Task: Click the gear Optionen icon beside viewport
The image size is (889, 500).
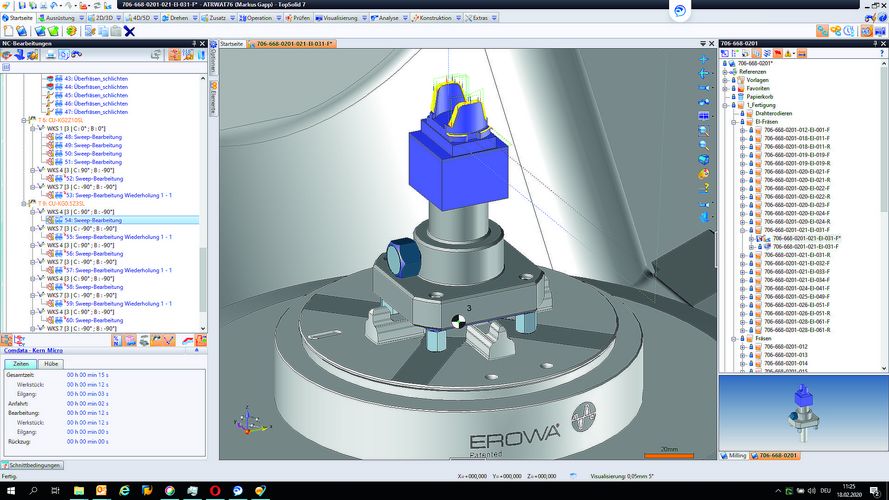Action: tap(213, 44)
